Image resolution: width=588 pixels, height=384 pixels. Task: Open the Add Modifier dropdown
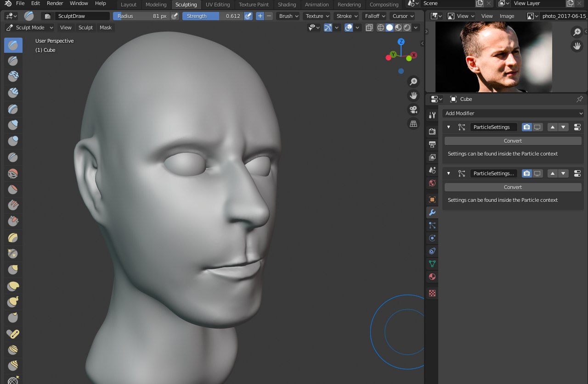pyautogui.click(x=513, y=113)
